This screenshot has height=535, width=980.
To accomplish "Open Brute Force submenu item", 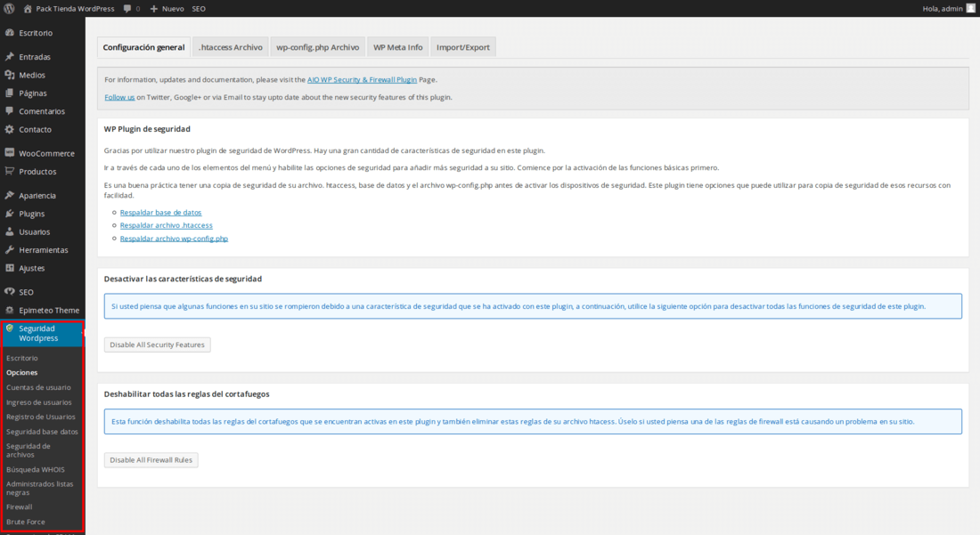I will pos(26,522).
